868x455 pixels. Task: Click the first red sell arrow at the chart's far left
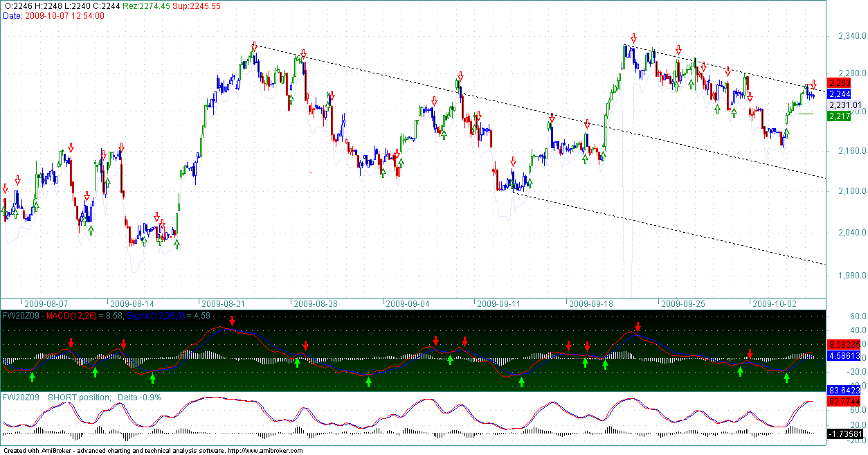6,188
